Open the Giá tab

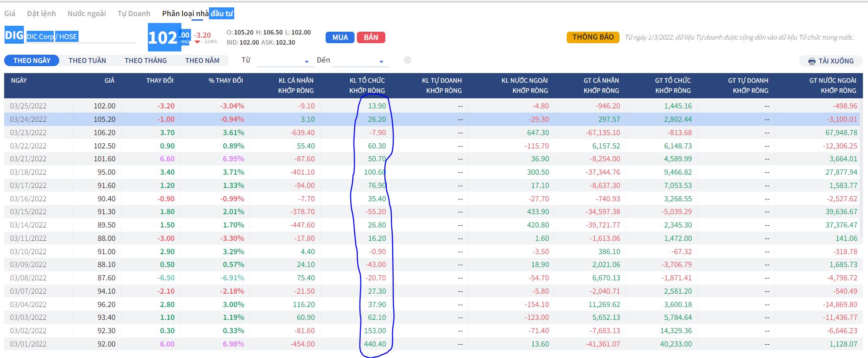[x=10, y=13]
